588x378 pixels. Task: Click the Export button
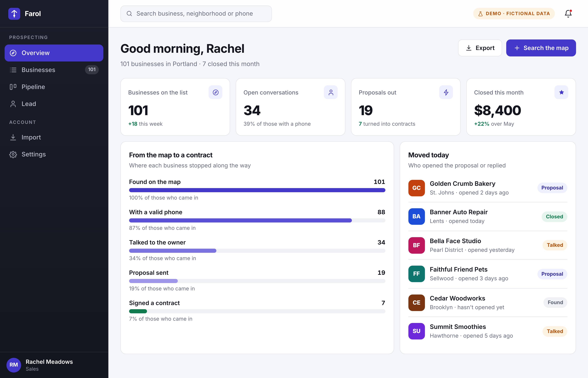coord(480,48)
